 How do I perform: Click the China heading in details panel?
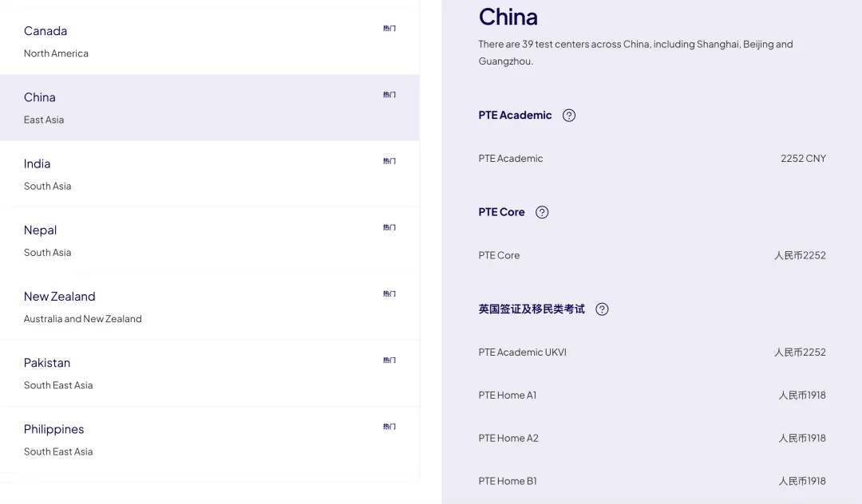coord(508,17)
